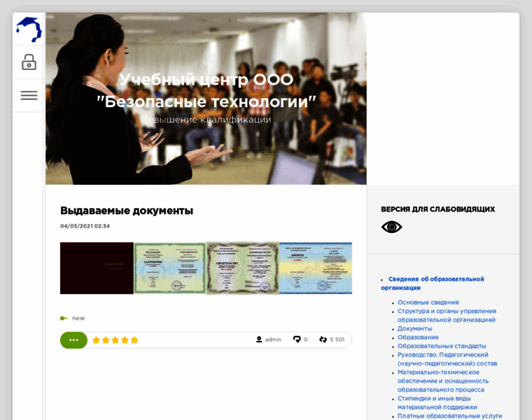Open the 'Документы' sidebar link
Image resolution: width=532 pixels, height=420 pixels.
[414, 328]
